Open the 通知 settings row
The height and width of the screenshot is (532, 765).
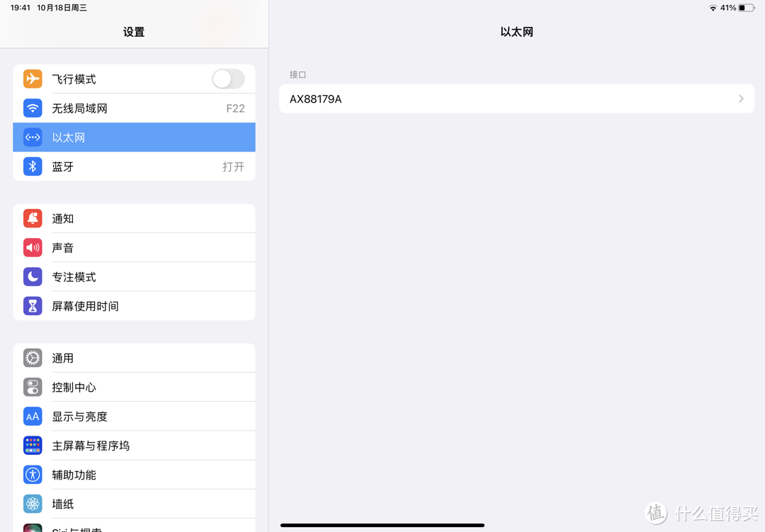tap(134, 218)
